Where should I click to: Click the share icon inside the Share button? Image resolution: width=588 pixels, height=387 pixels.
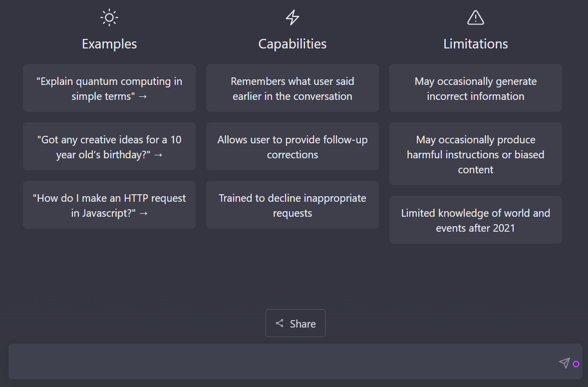(x=280, y=323)
